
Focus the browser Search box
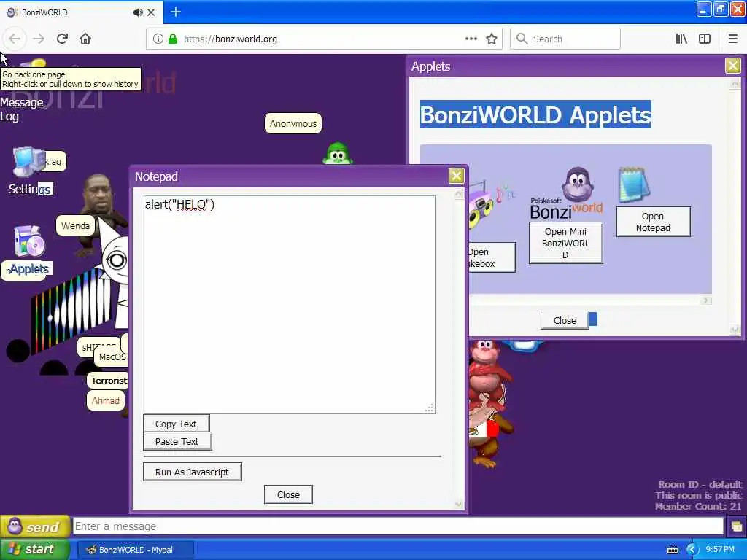click(x=565, y=39)
